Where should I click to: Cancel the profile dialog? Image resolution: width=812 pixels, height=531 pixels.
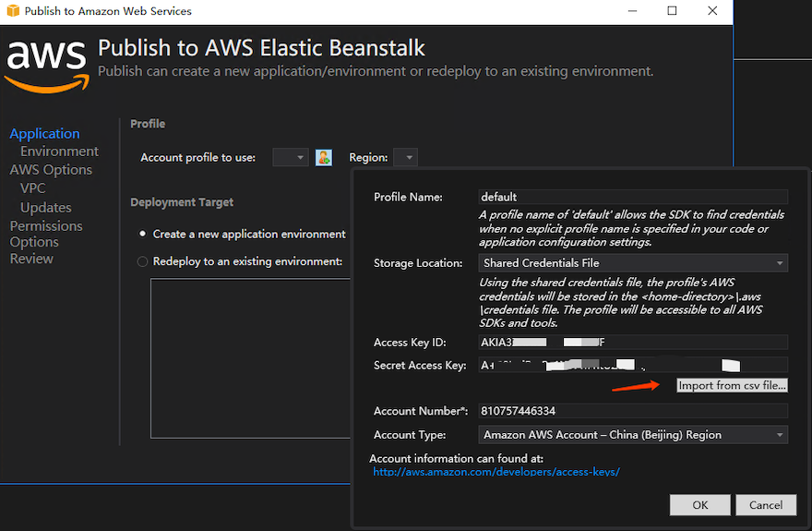[x=765, y=505]
